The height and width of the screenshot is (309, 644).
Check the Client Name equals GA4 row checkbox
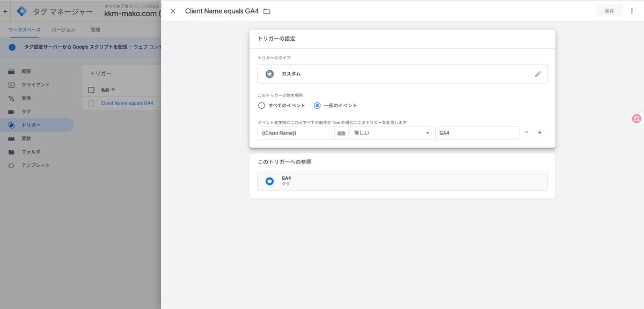point(91,103)
